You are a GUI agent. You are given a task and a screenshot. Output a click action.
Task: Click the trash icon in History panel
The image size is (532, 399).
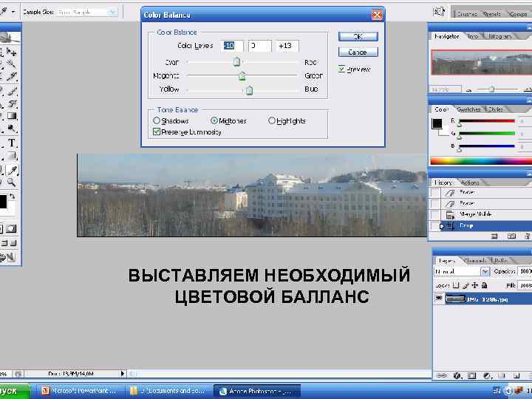(x=528, y=236)
